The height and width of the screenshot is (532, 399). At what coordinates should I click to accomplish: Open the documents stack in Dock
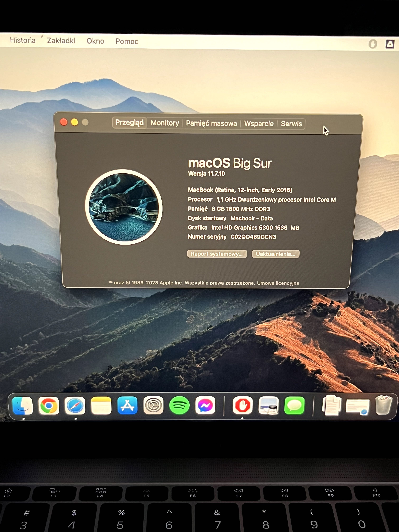tap(332, 405)
